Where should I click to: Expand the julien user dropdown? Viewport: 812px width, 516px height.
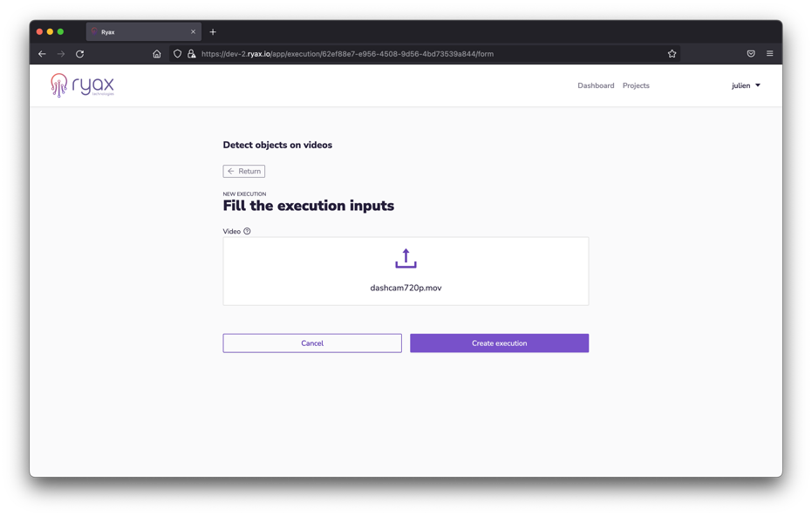(x=746, y=85)
